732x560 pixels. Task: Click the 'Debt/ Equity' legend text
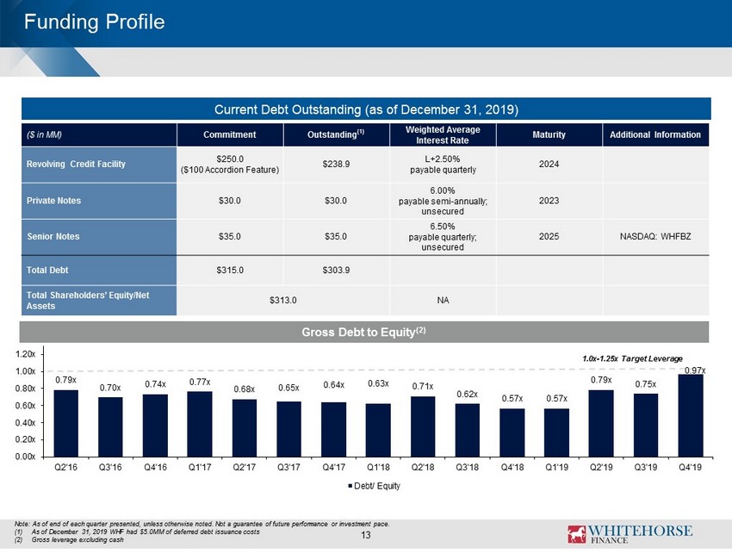tap(377, 486)
